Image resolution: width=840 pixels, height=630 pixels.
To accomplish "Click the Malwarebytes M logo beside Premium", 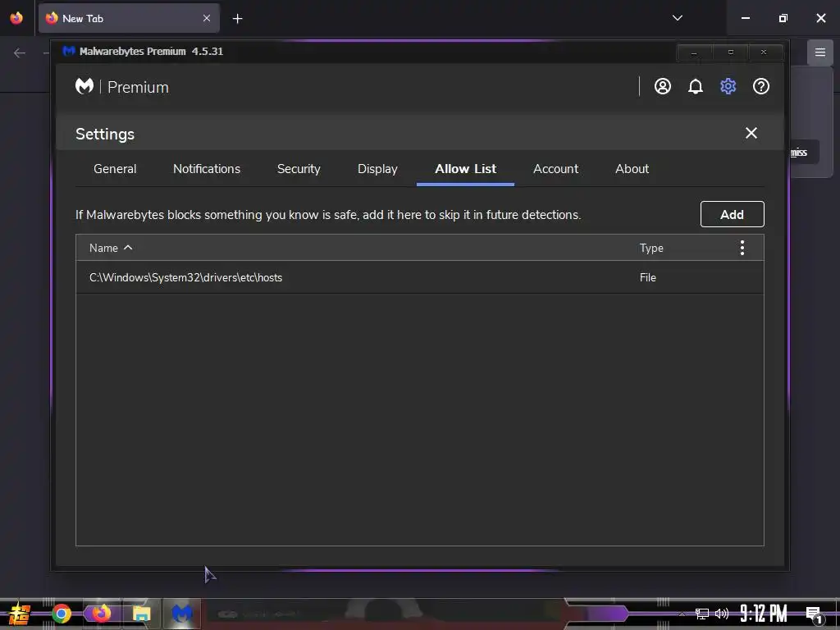I will tap(84, 86).
